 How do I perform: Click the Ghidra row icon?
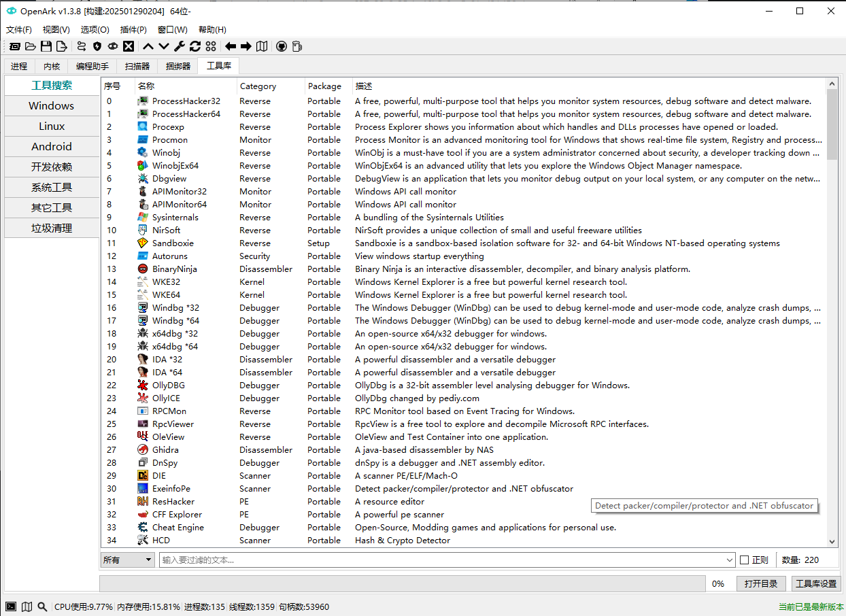tap(143, 449)
